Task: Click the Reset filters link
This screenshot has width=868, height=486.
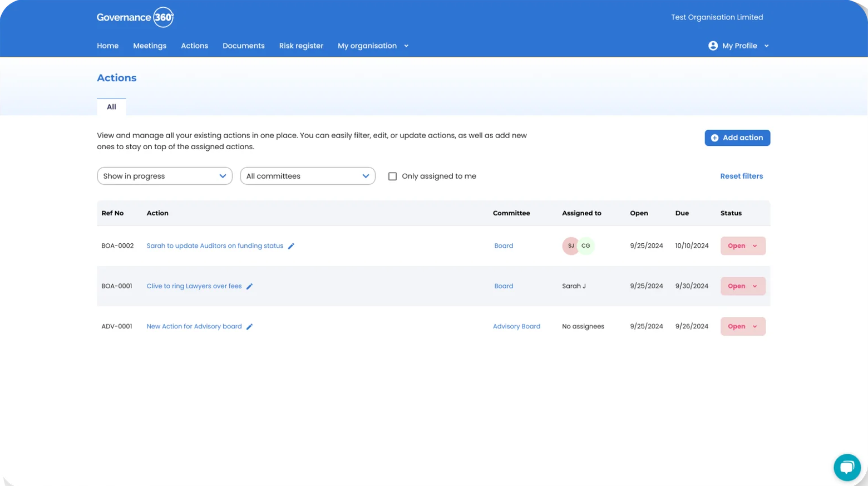Action: point(741,176)
